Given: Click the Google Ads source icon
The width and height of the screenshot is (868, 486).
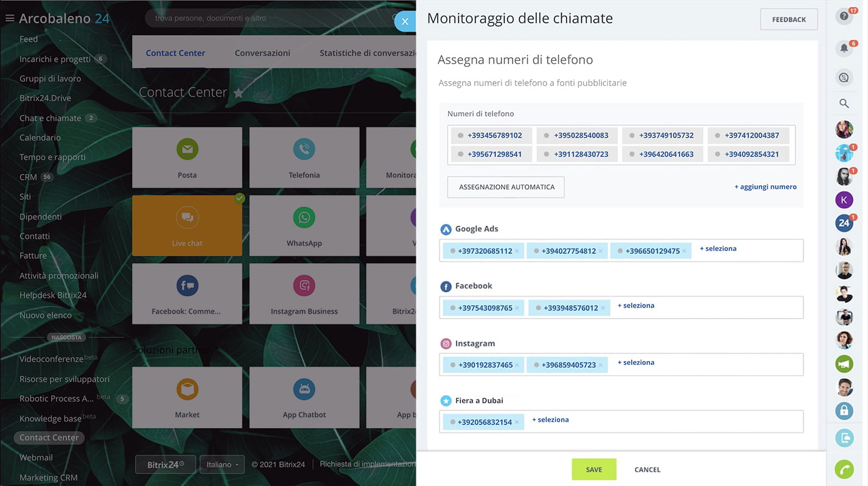Looking at the screenshot, I should [x=446, y=230].
